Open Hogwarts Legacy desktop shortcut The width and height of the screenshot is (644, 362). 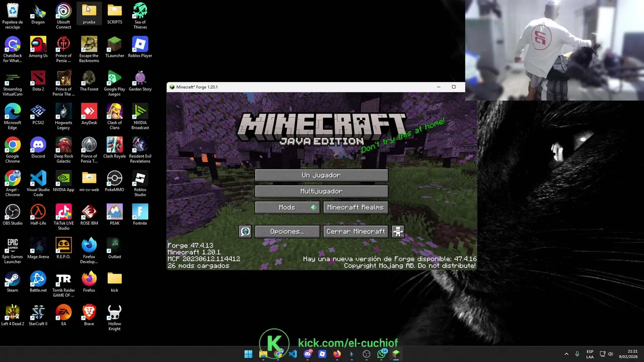point(63,117)
